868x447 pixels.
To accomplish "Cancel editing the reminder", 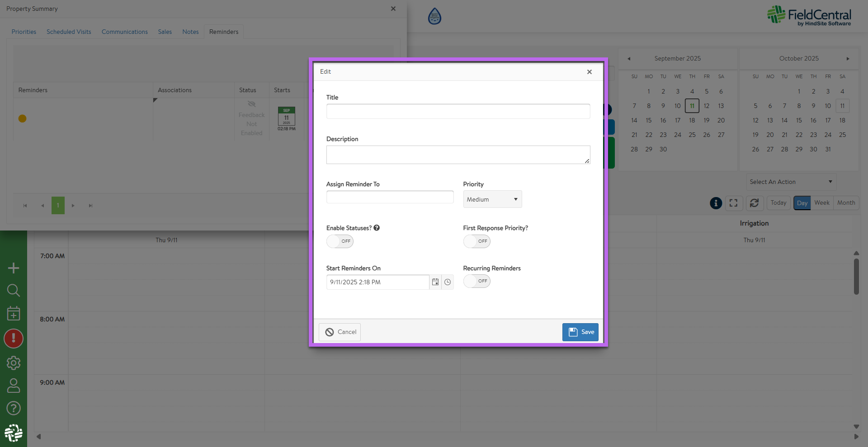I will (x=340, y=332).
